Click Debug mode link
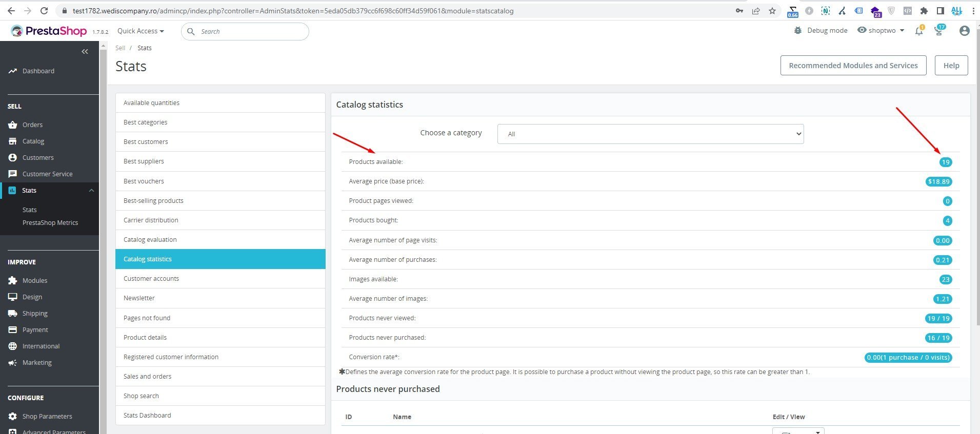The height and width of the screenshot is (434, 980). (827, 30)
